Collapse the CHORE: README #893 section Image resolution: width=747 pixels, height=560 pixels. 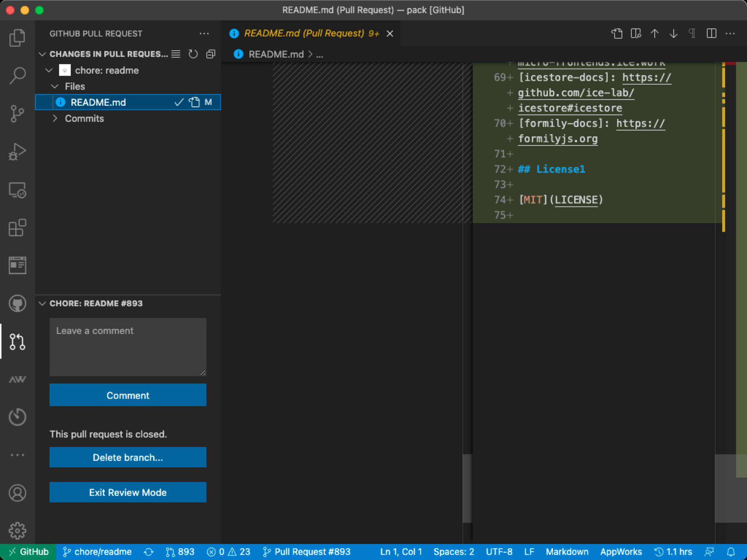coord(42,303)
